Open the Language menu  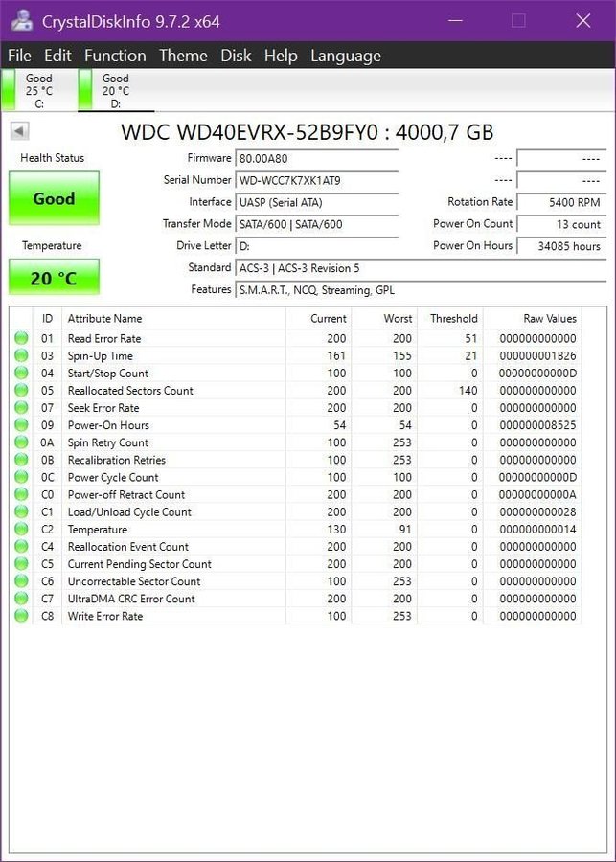345,56
